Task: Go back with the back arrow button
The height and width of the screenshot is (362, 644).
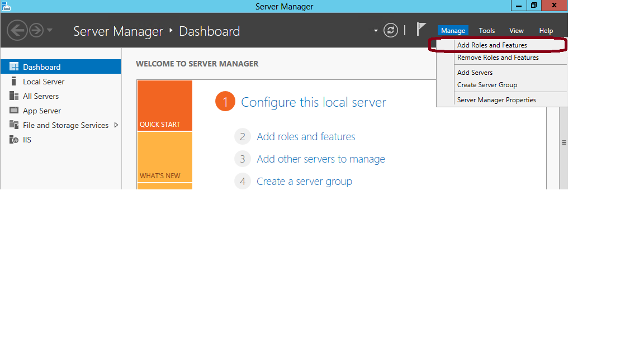Action: 17,30
